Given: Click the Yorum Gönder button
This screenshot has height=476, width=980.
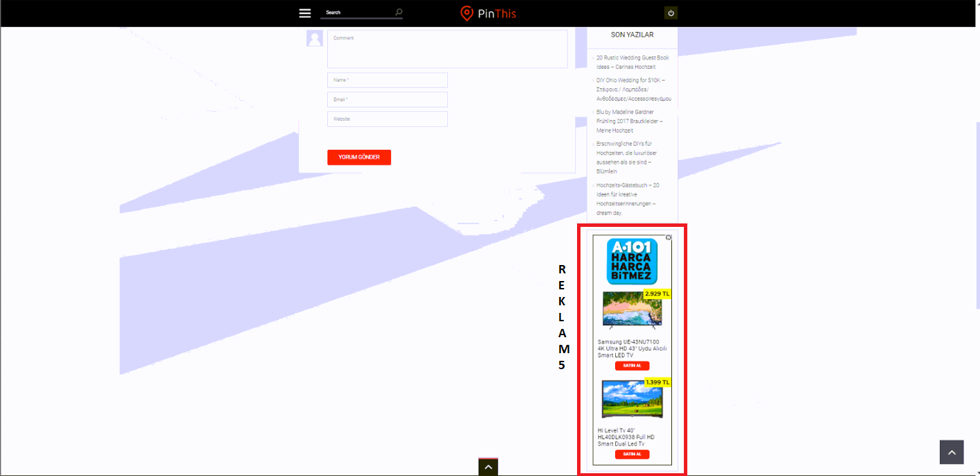Looking at the screenshot, I should [359, 158].
